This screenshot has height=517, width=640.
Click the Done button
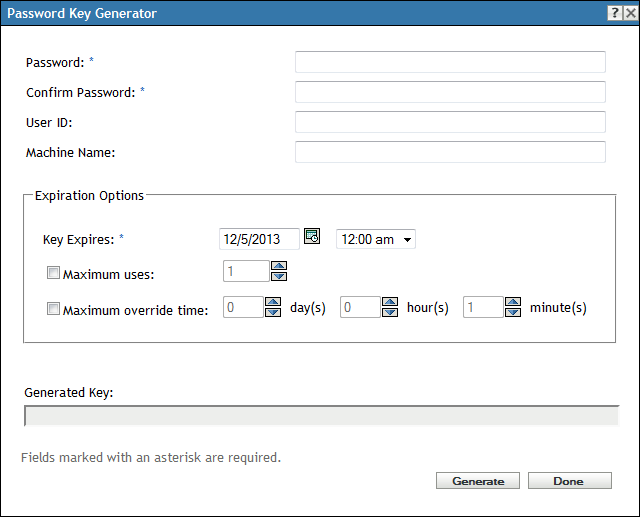pyautogui.click(x=569, y=481)
